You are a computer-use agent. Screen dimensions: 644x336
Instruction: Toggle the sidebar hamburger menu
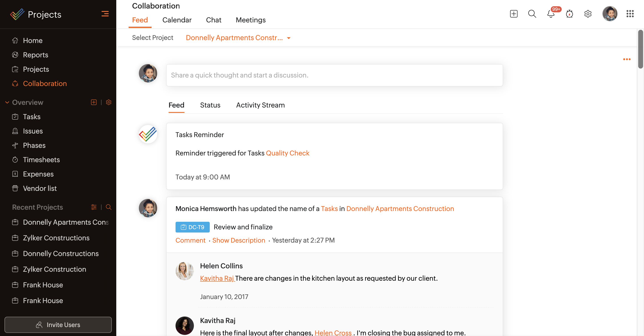(105, 14)
